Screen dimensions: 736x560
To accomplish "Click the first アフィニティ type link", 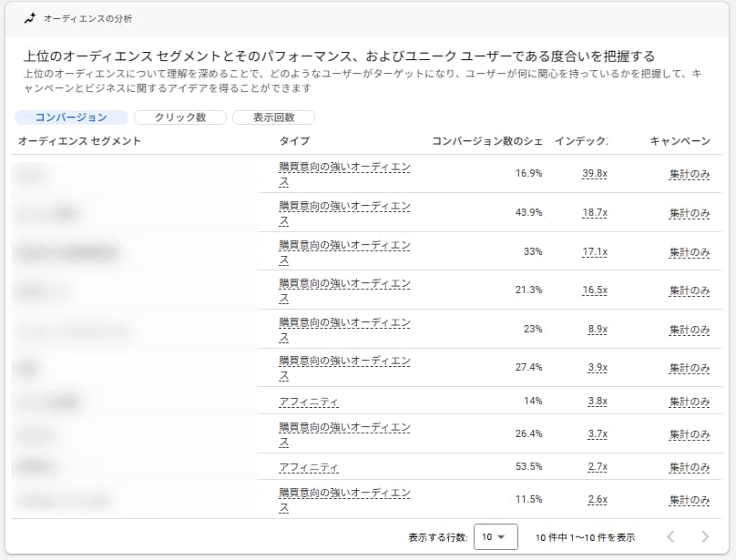I will 309,402.
